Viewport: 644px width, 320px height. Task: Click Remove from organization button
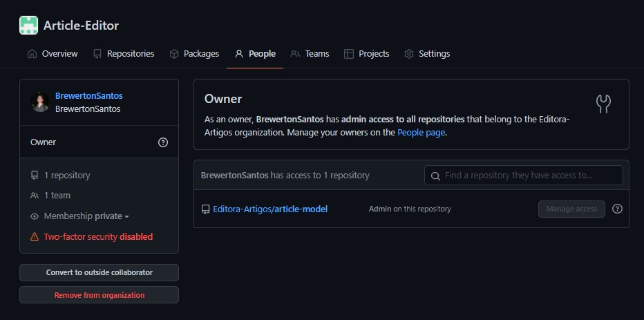coord(99,295)
